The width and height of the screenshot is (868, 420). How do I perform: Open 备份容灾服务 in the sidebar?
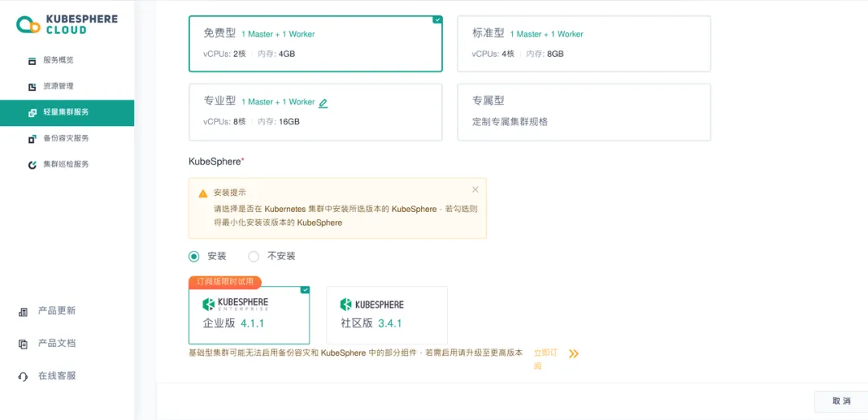[67, 138]
